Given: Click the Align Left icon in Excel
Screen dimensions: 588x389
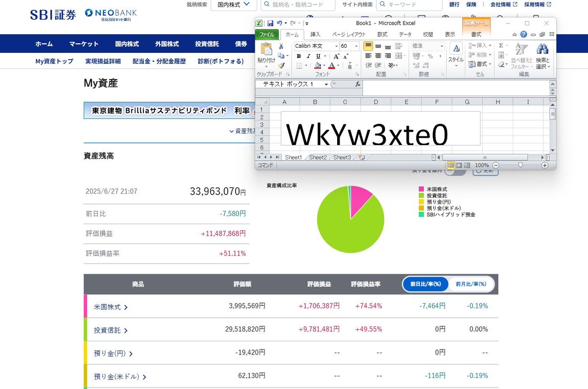Looking at the screenshot, I should click(x=368, y=56).
